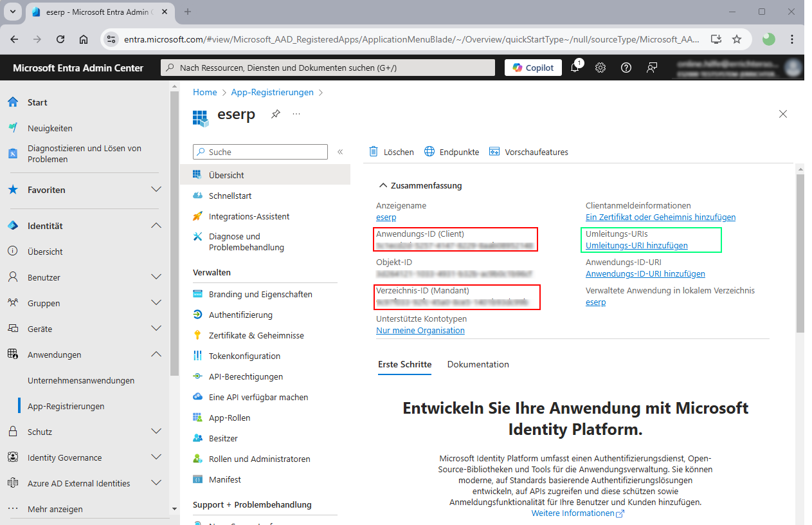Image resolution: width=812 pixels, height=525 pixels.
Task: Open the help question mark icon
Action: click(x=626, y=68)
